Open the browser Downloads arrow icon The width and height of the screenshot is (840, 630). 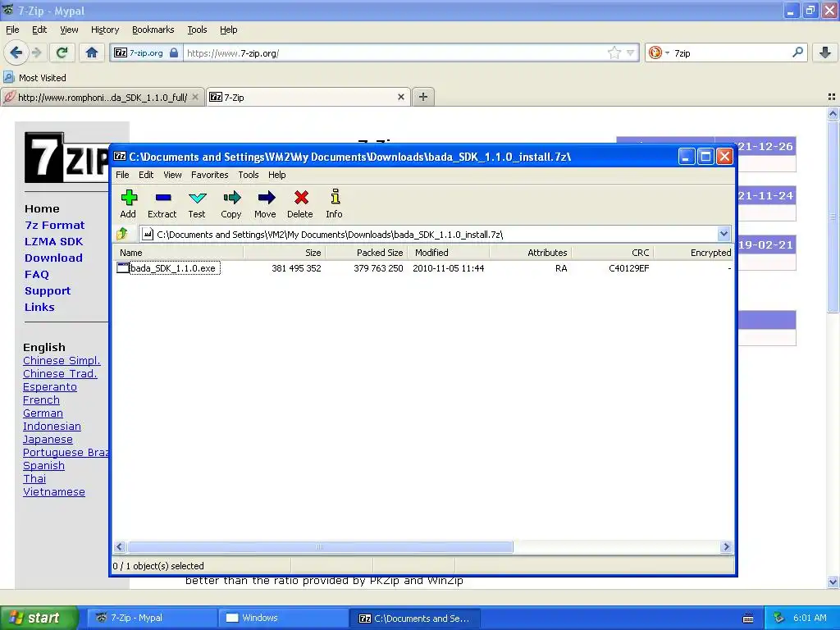coord(825,52)
